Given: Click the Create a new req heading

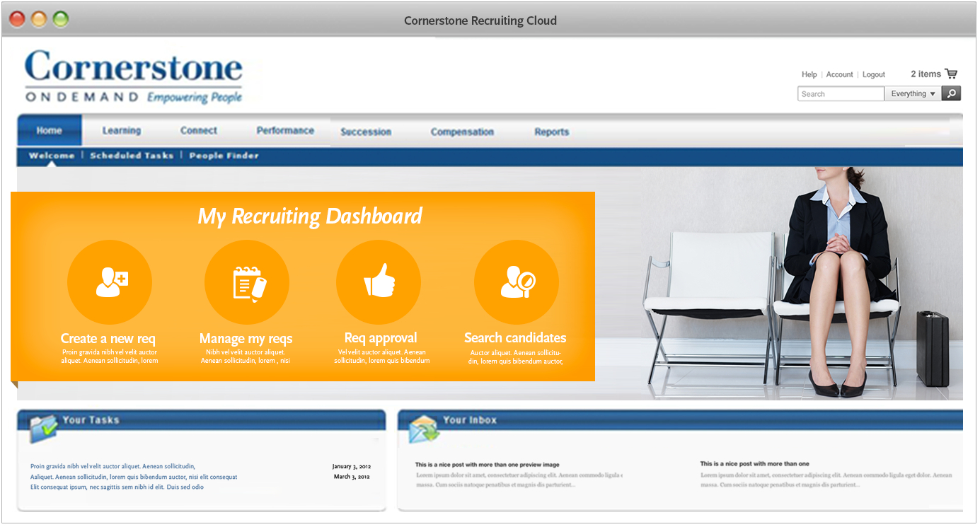Looking at the screenshot, I should [x=108, y=338].
